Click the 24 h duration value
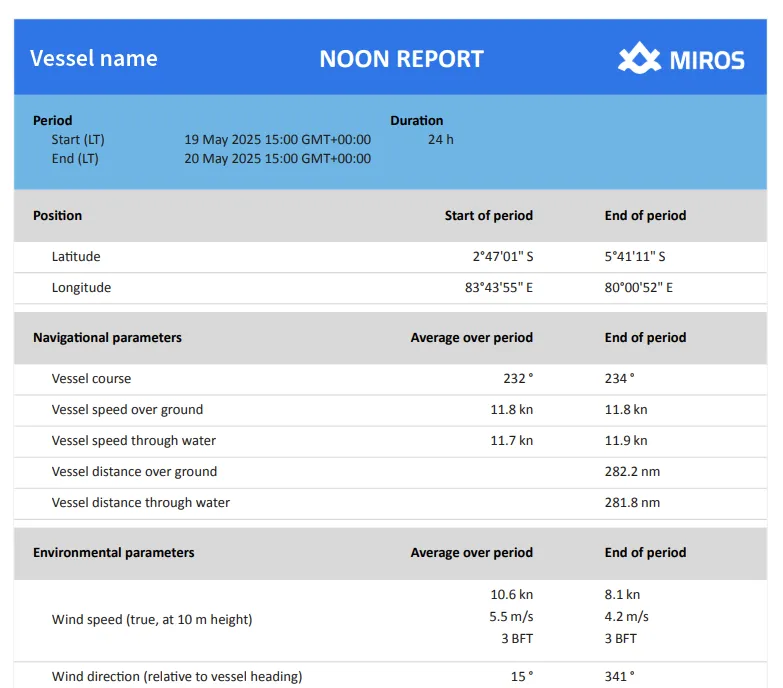The height and width of the screenshot is (688, 783). (x=440, y=139)
